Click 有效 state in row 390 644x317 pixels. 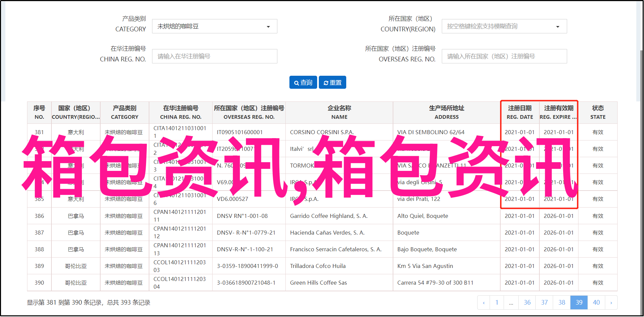point(598,283)
